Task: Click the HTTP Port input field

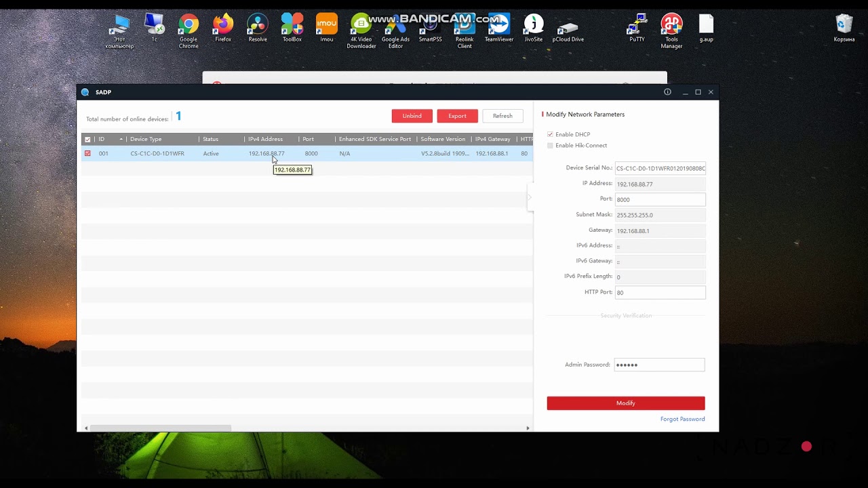Action: click(660, 292)
